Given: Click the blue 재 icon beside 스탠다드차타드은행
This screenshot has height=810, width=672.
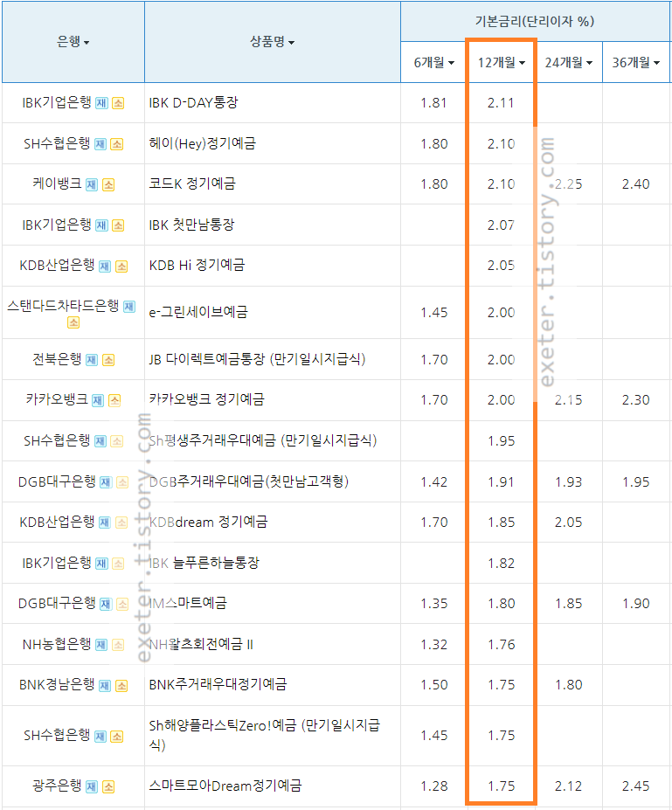Looking at the screenshot, I should [129, 307].
